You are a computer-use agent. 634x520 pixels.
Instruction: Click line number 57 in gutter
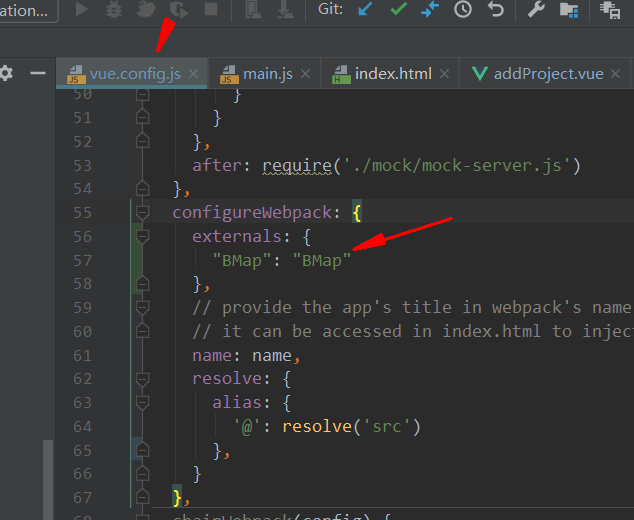[x=82, y=261]
